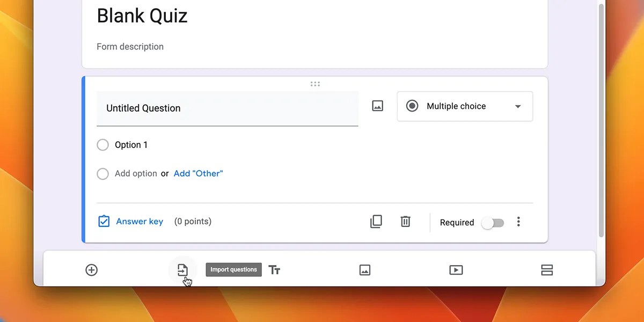Open the more options three-dot menu
644x322 pixels.
coord(518,222)
